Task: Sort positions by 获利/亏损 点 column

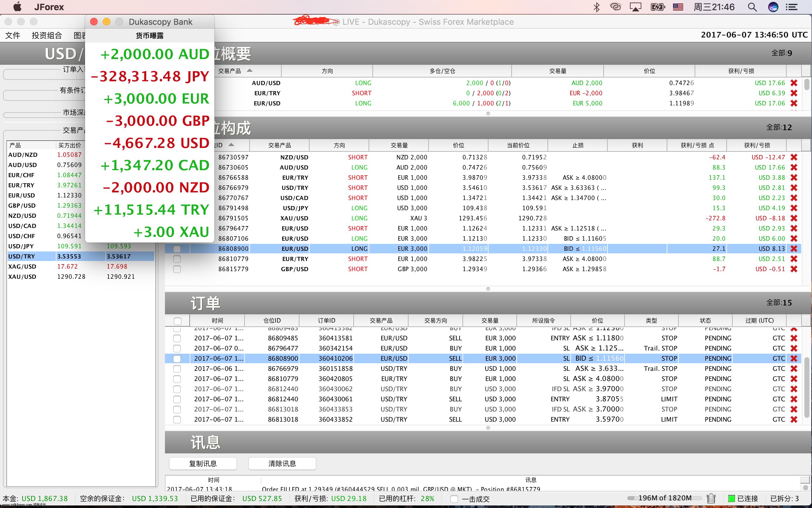Action: 697,145
